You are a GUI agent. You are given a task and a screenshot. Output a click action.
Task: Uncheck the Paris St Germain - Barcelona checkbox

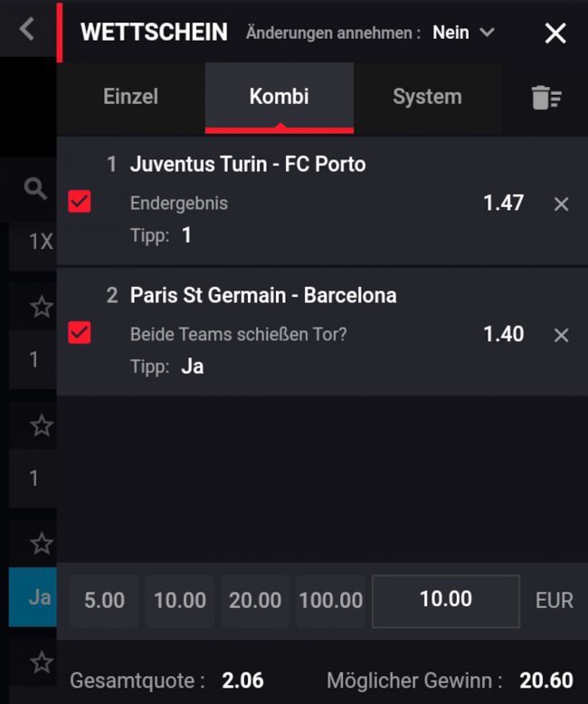point(80,334)
